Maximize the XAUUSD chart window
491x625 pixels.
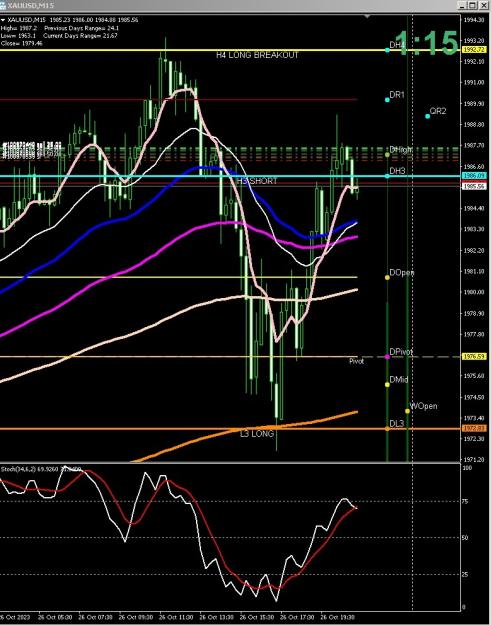473,5
